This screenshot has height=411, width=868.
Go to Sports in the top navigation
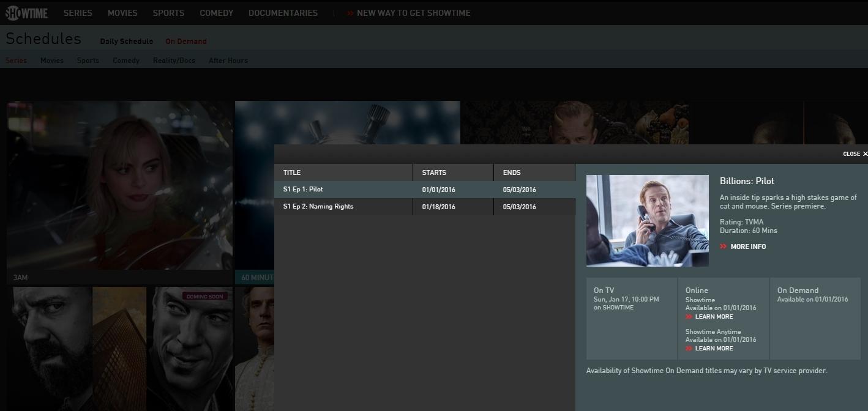click(x=168, y=13)
